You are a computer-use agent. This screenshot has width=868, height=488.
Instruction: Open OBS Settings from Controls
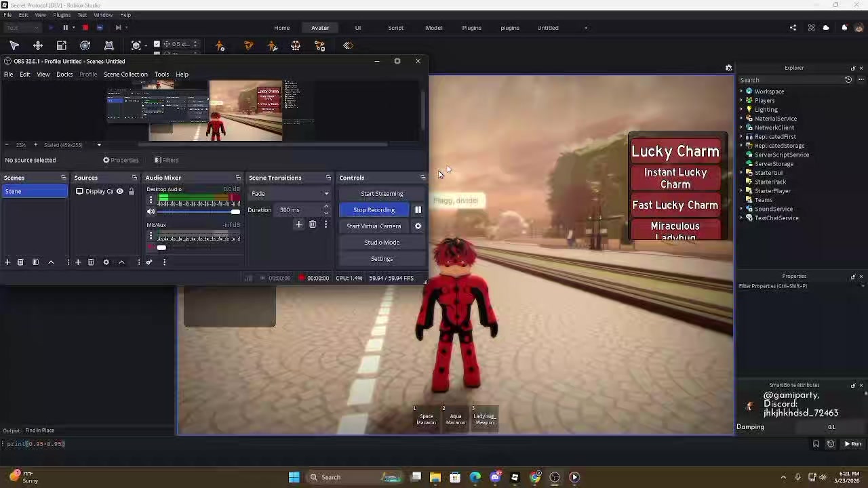click(x=382, y=259)
